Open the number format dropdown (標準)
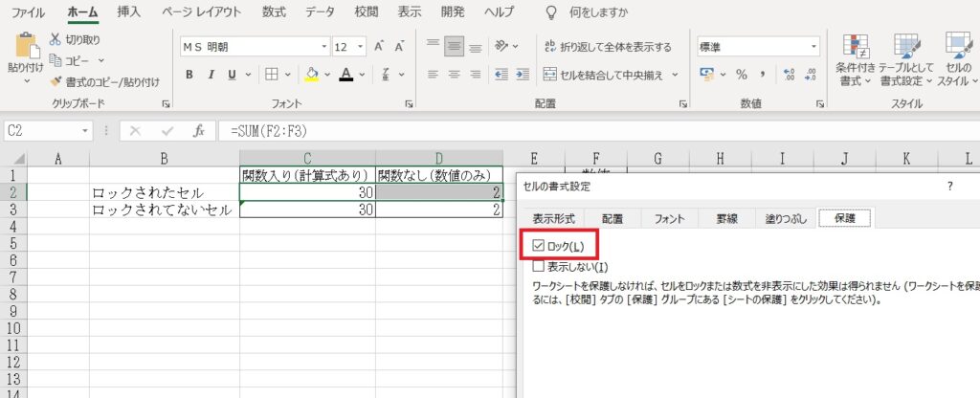The image size is (980, 398). pos(813,47)
